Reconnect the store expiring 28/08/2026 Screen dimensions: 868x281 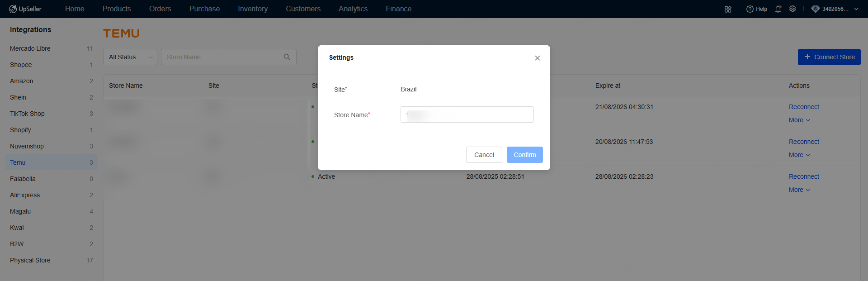[804, 176]
